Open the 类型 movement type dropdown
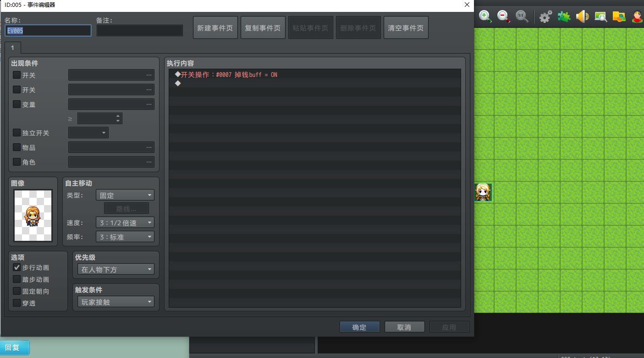Viewport: 644px width, 358px height. click(125, 195)
